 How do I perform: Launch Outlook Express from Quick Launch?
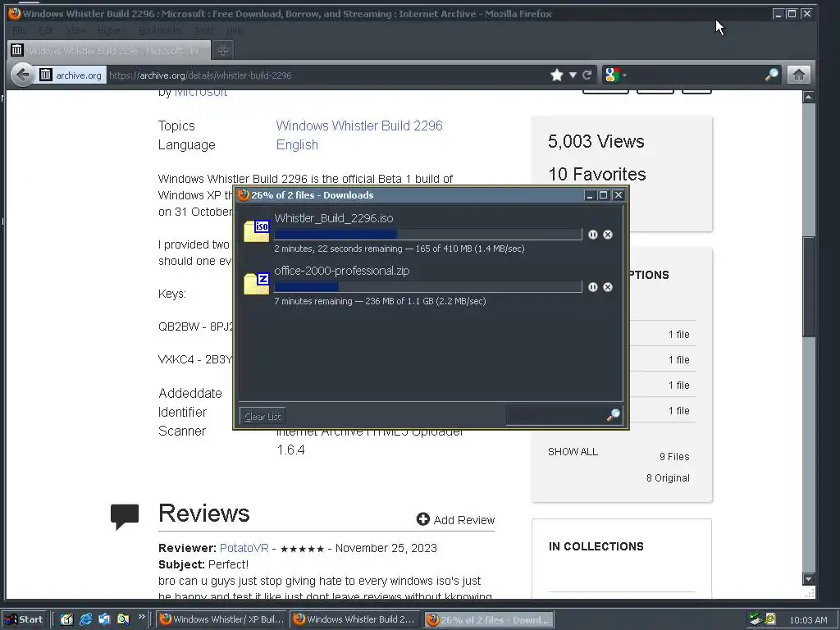click(104, 619)
